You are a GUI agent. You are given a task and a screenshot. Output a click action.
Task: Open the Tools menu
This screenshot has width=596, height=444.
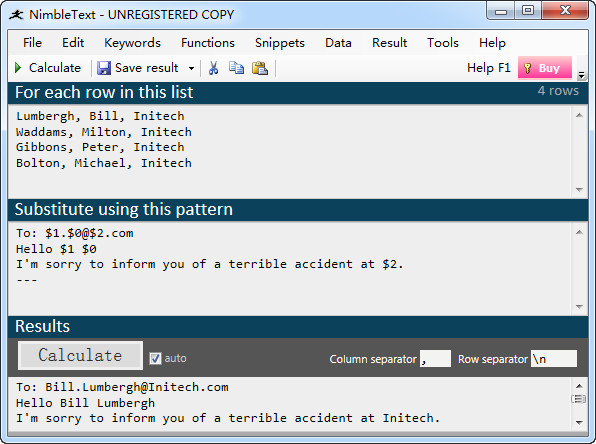(443, 43)
